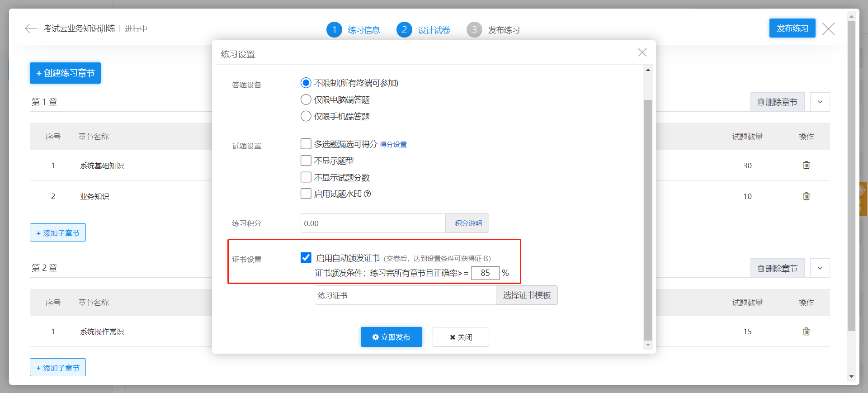Click trash icon for 业务知识 row
Viewport: 868px width, 393px height.
pyautogui.click(x=806, y=196)
